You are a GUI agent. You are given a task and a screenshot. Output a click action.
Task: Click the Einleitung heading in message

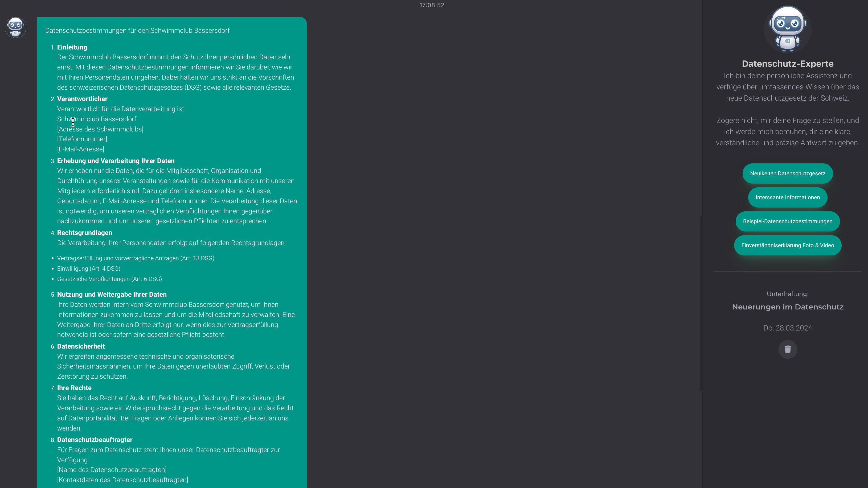tap(72, 47)
